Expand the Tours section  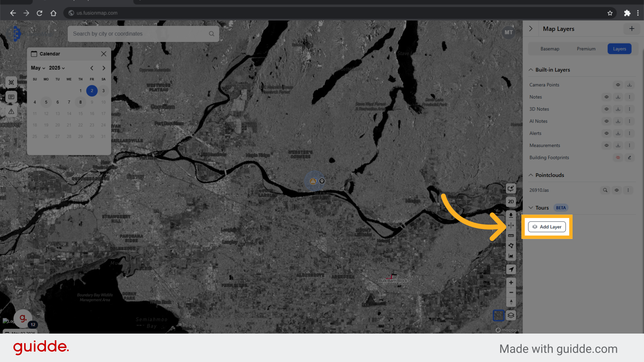point(531,208)
